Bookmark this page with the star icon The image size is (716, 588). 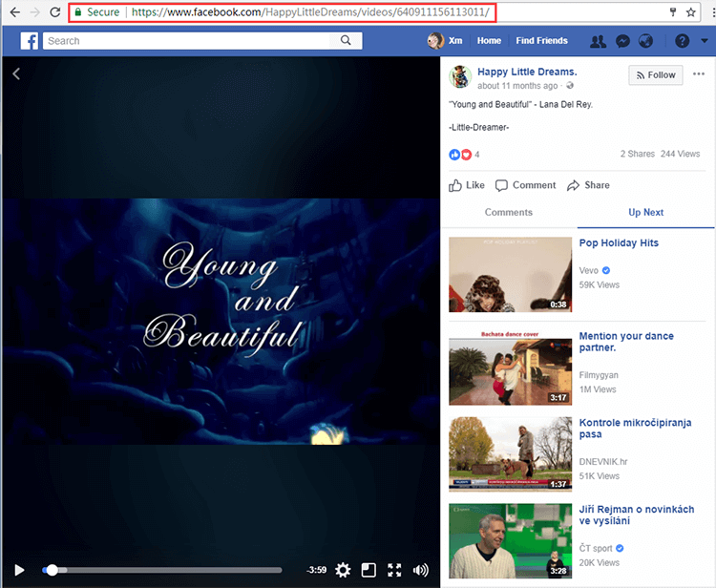(x=690, y=12)
